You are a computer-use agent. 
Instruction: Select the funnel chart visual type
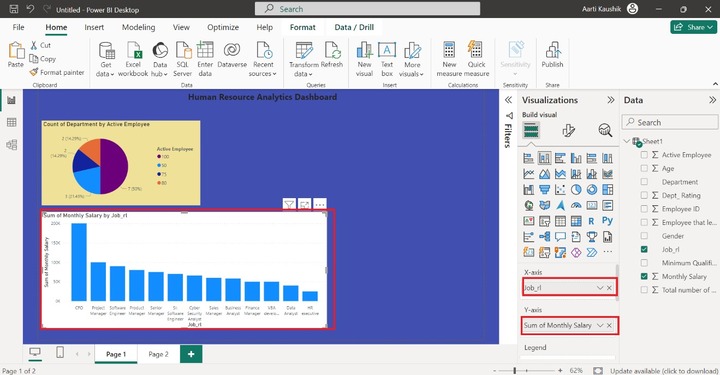545,190
